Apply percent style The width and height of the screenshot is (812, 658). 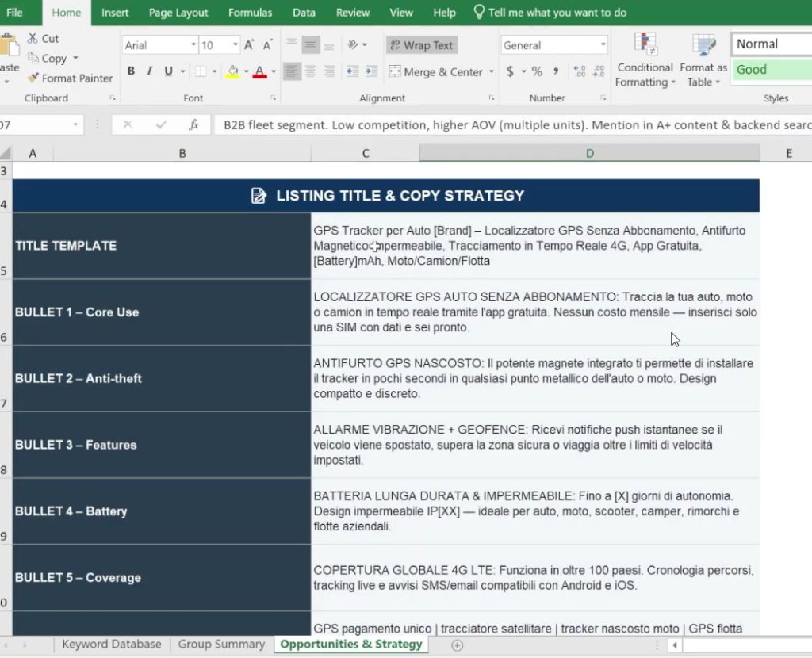pyautogui.click(x=537, y=71)
